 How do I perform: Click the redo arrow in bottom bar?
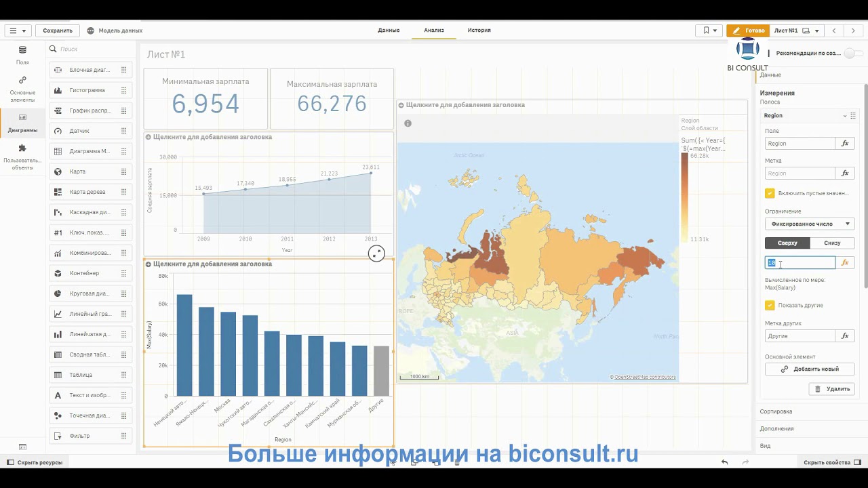point(746,462)
